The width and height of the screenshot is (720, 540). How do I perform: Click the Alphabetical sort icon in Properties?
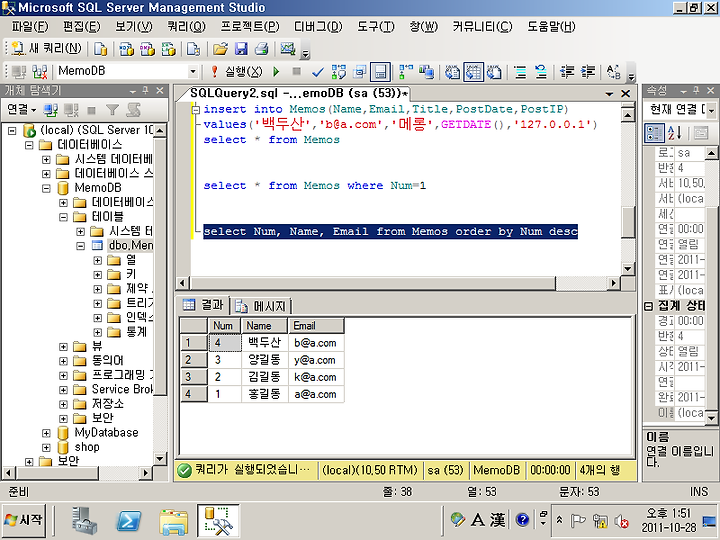pos(675,133)
